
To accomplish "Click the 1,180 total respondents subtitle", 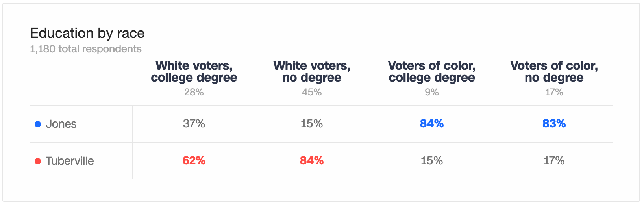I will (86, 49).
